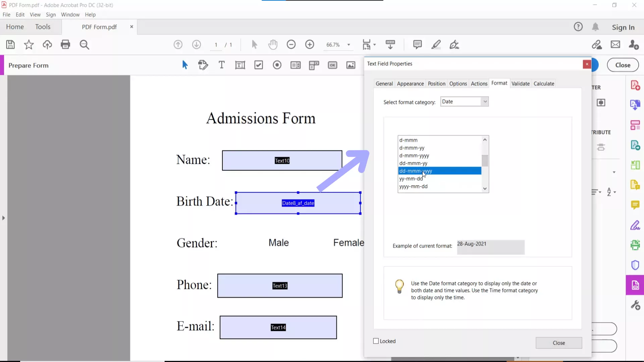This screenshot has width=644, height=362.
Task: Open the zoom percentage dropdown
Action: click(x=349, y=45)
